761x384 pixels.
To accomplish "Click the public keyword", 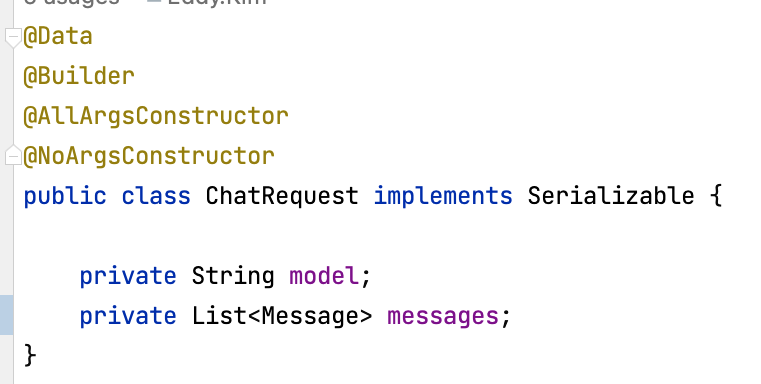I will [65, 197].
